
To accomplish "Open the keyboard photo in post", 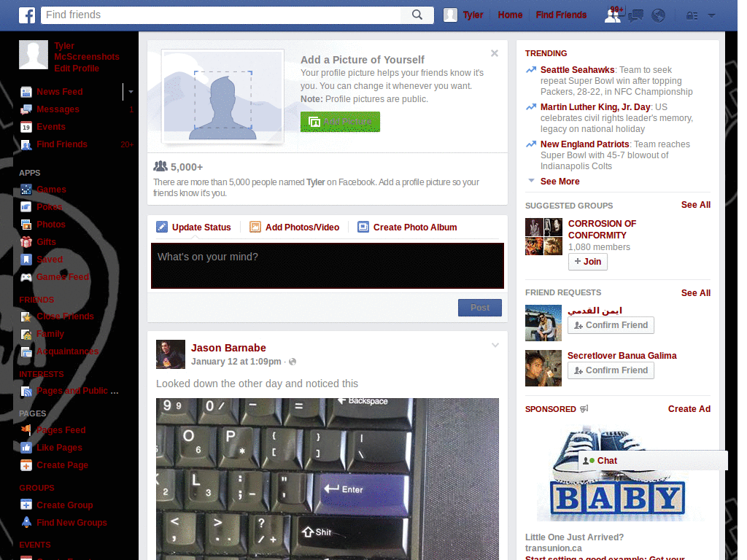I will (x=328, y=479).
